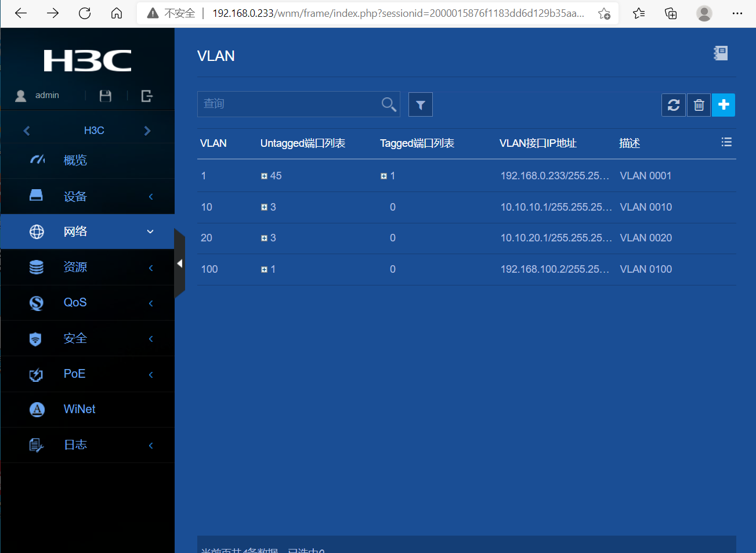The height and width of the screenshot is (553, 756).
Task: Open the advanced filter funnel icon
Action: (x=420, y=105)
